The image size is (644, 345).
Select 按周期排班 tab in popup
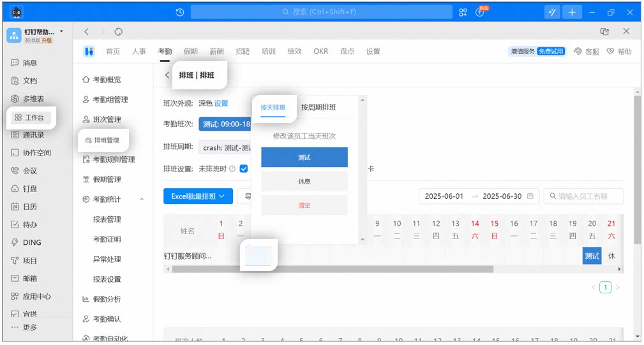tap(318, 108)
